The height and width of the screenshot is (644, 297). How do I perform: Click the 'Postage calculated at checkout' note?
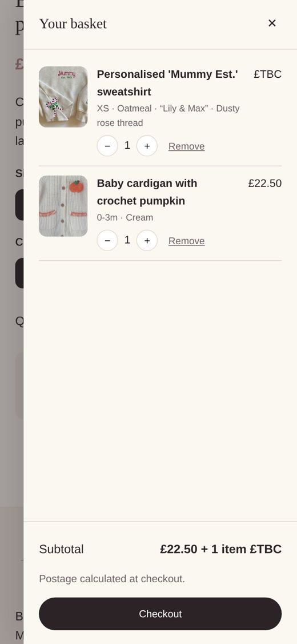click(x=112, y=579)
